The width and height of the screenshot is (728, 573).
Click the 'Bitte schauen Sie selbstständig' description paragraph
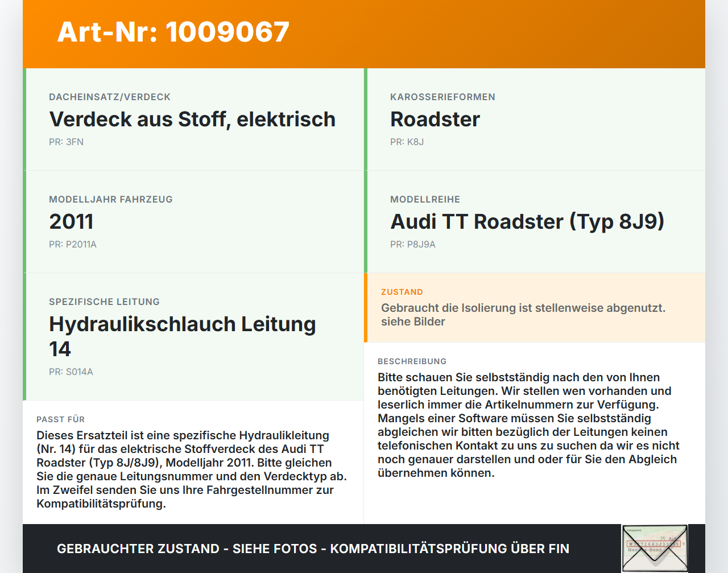click(529, 425)
